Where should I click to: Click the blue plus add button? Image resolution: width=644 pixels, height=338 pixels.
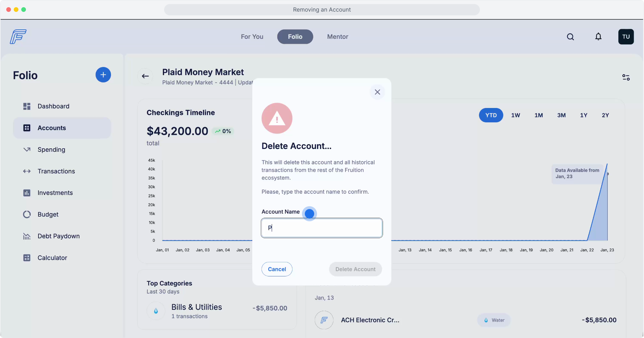click(x=103, y=75)
